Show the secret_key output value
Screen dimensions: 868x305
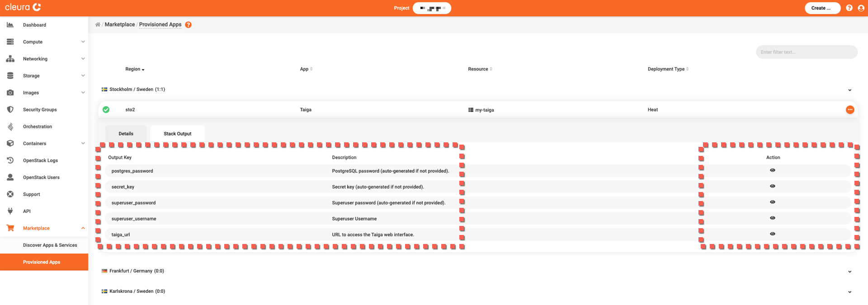[x=772, y=186]
